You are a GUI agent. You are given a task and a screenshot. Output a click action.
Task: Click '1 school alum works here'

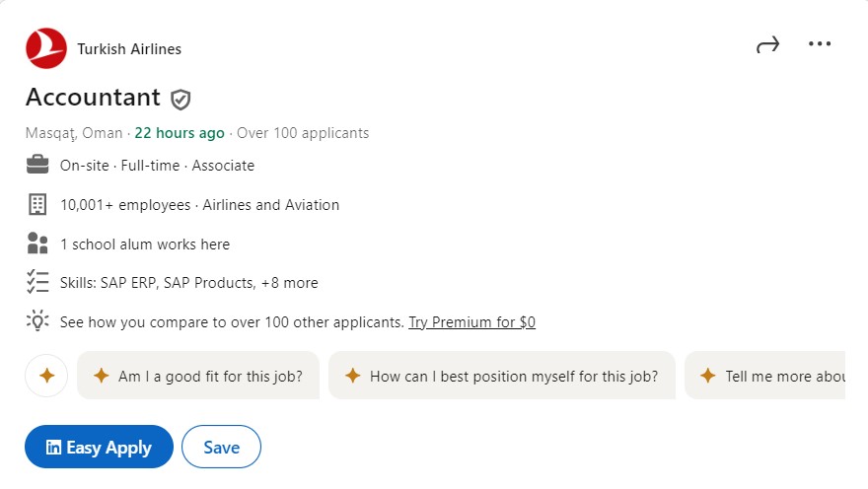pos(145,244)
